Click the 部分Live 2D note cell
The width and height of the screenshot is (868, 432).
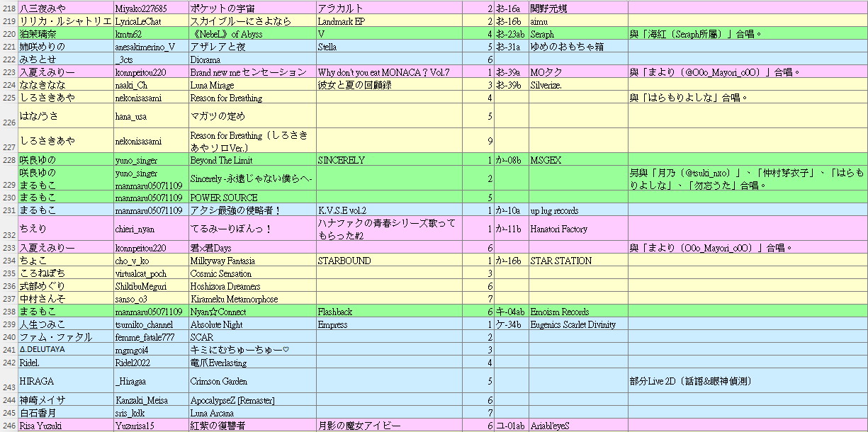tap(748, 381)
